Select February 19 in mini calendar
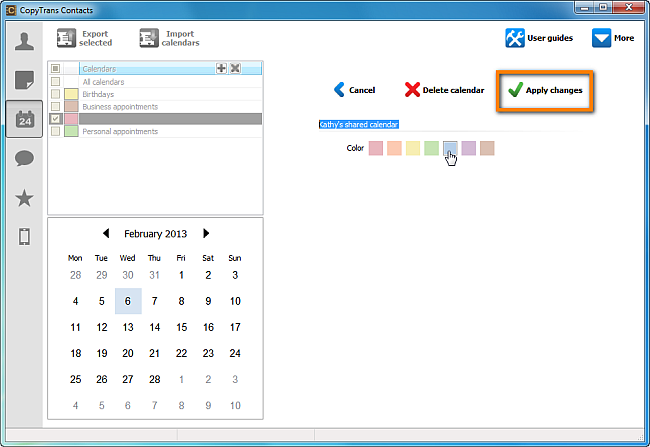650x447 pixels. pos(102,353)
